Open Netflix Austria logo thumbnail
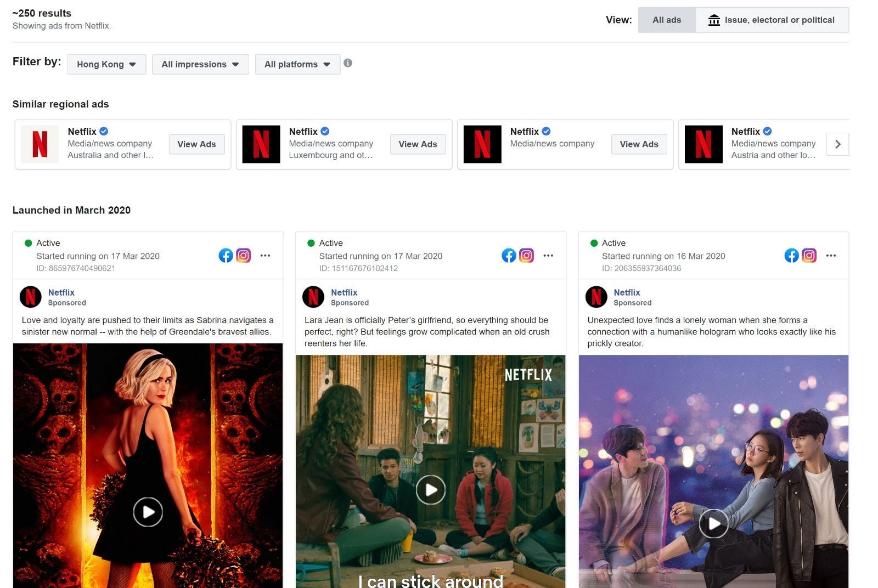The image size is (878, 588). [x=703, y=144]
